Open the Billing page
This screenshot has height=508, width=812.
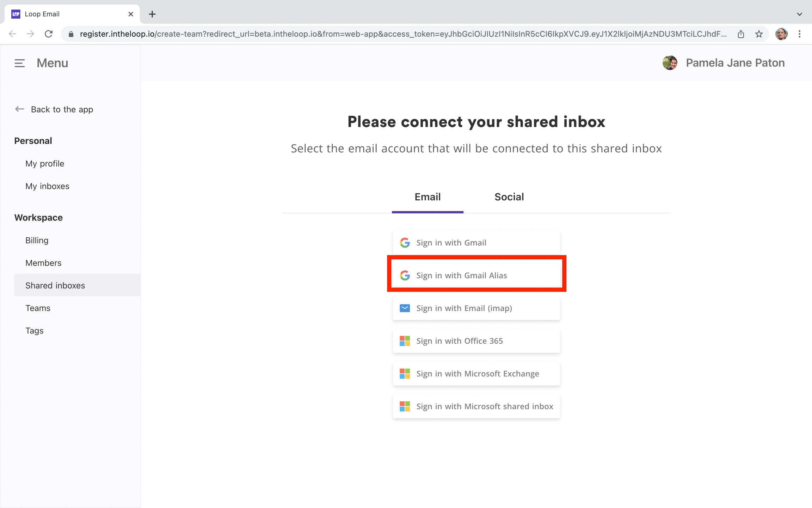[x=37, y=240]
